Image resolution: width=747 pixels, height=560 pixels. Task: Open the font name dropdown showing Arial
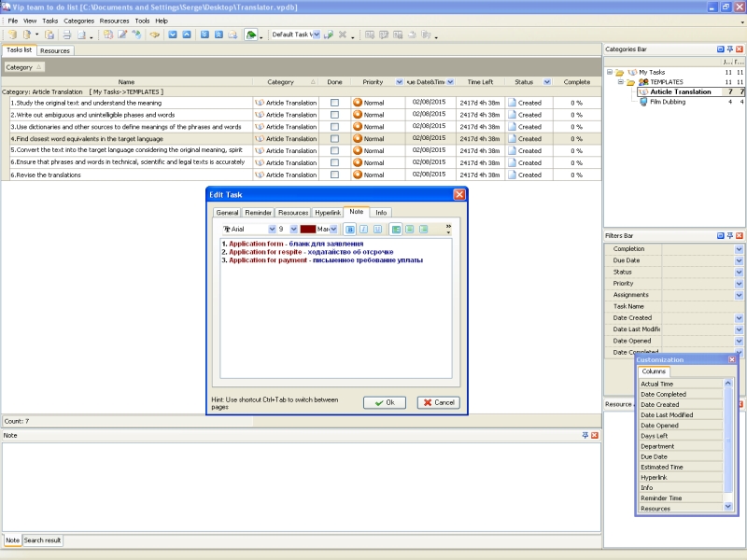[x=272, y=229]
